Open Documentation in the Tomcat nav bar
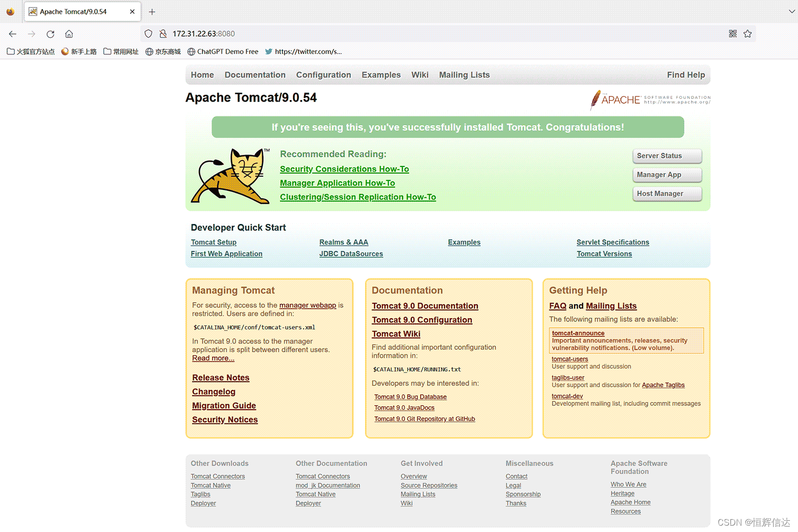This screenshot has height=532, width=798. click(x=255, y=75)
